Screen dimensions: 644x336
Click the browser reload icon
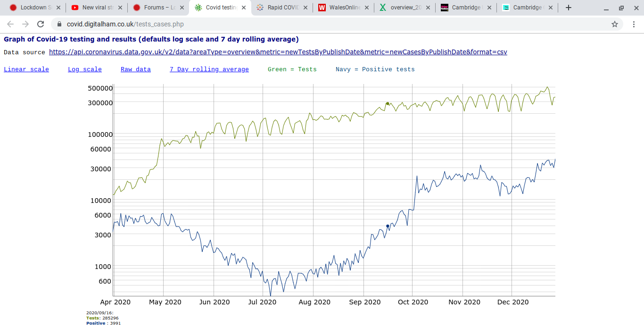click(41, 24)
